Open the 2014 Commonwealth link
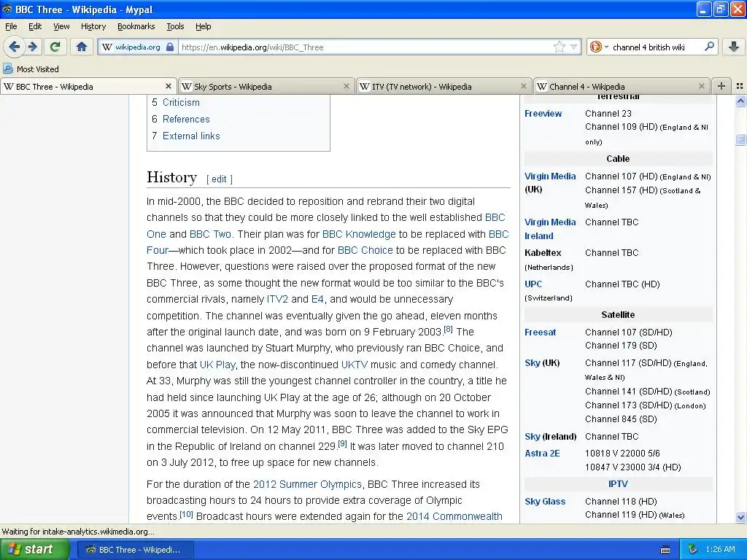The image size is (747, 560). click(x=454, y=516)
